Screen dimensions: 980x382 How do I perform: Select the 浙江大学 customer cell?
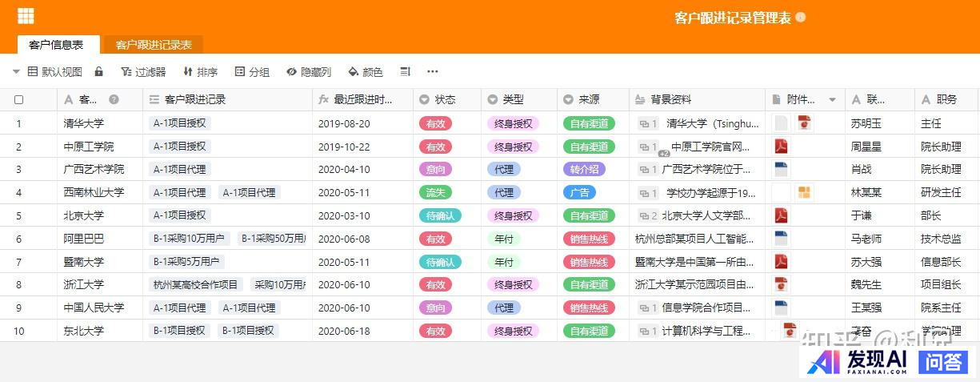click(x=100, y=284)
